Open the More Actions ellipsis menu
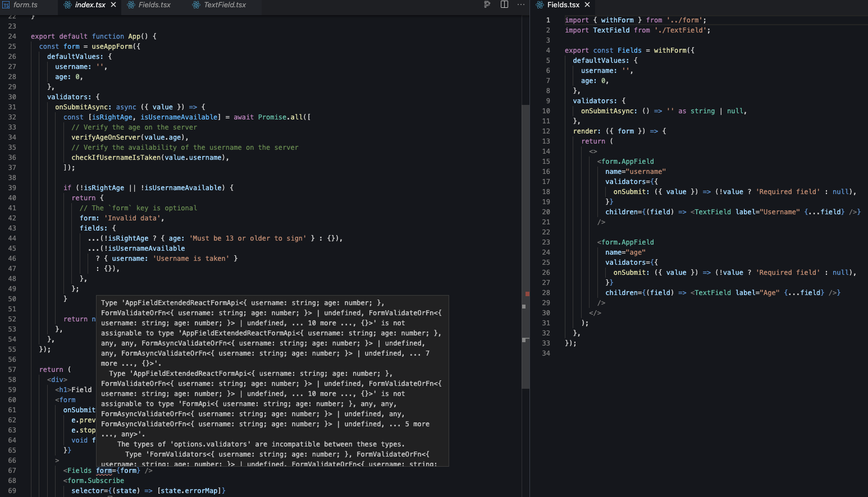This screenshot has width=868, height=497. tap(521, 5)
